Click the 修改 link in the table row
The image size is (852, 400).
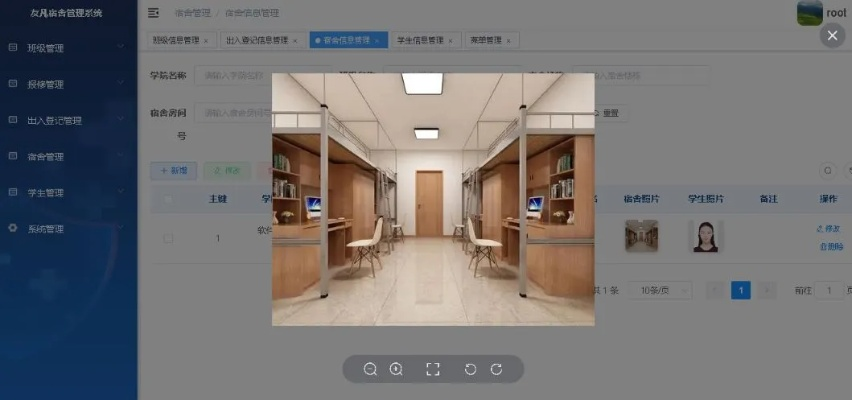coord(830,229)
